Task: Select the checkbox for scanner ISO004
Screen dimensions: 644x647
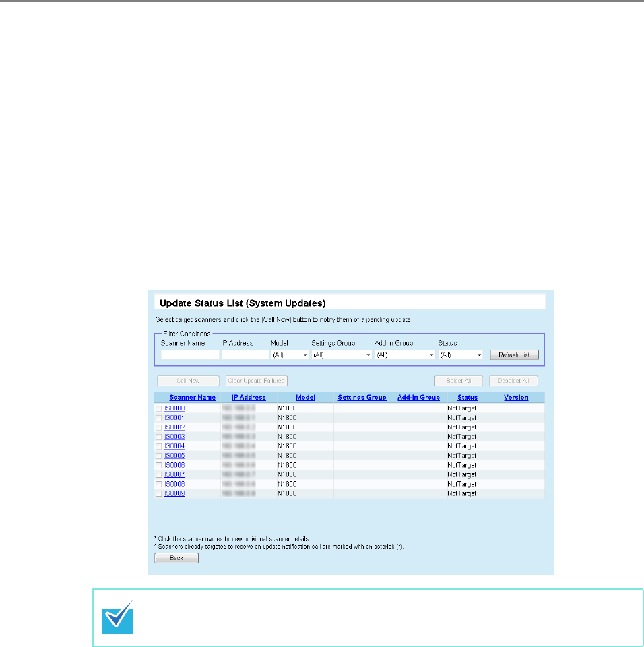Action: tap(159, 446)
